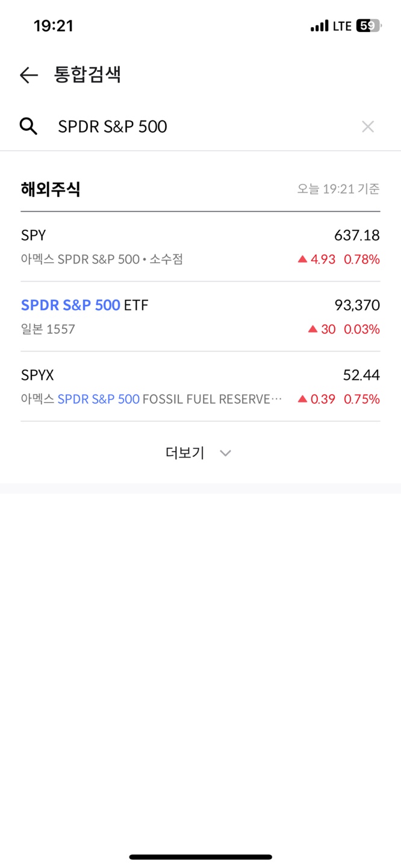Open the SPYX fossil fuel reserve result
Image resolution: width=401 pixels, height=868 pixels.
coord(200,386)
